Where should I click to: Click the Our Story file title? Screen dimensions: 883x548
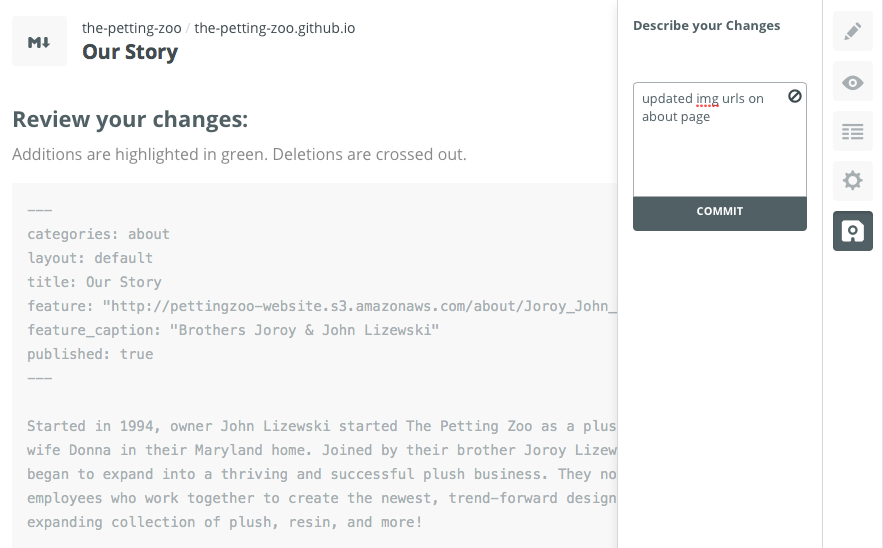(x=130, y=52)
